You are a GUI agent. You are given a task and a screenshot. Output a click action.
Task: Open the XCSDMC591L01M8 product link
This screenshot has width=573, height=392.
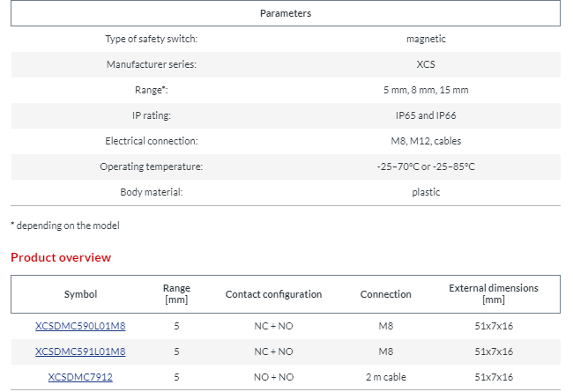click(x=80, y=351)
